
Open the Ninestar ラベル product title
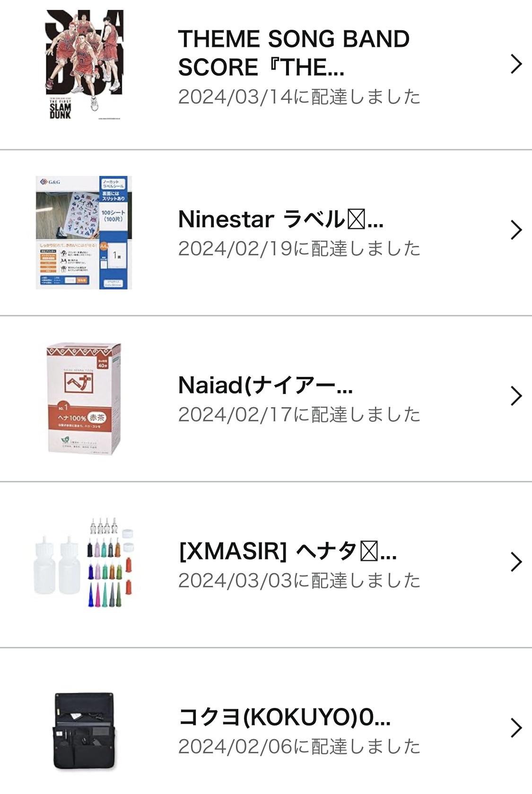(280, 219)
